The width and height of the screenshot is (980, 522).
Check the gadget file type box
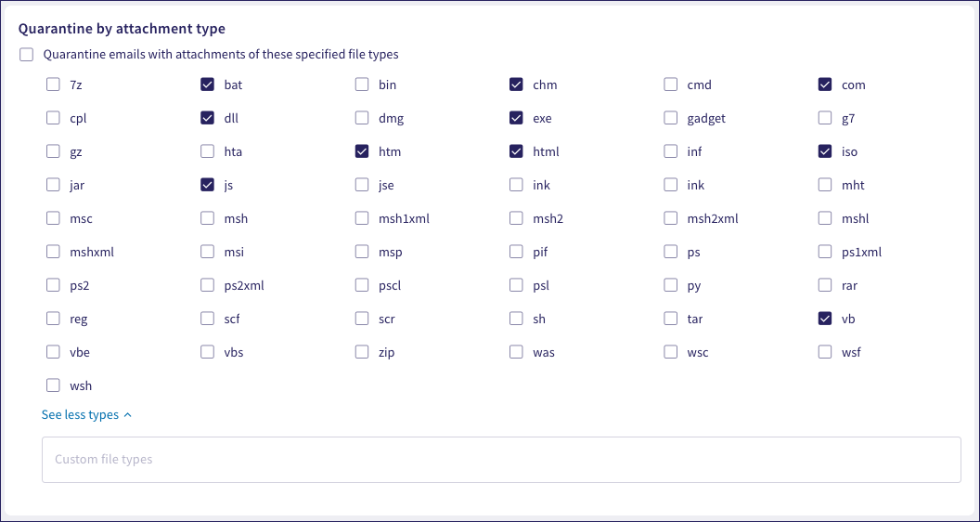click(x=671, y=118)
